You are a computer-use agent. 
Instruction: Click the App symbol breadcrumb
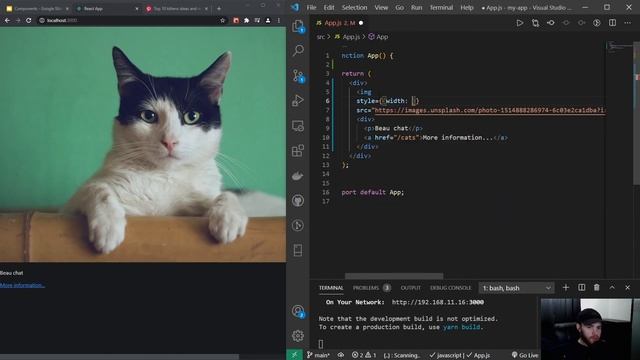(378, 37)
